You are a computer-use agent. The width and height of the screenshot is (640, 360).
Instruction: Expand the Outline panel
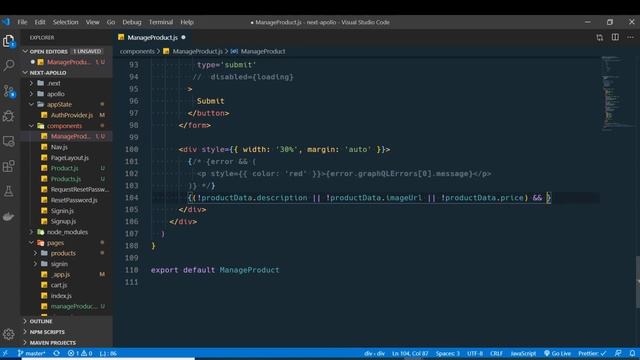[x=41, y=321]
